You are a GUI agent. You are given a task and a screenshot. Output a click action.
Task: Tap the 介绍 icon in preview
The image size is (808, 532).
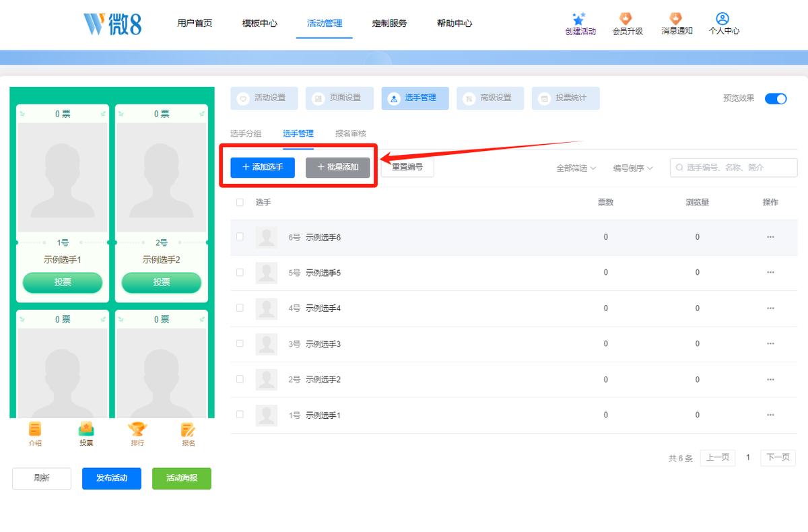(35, 429)
